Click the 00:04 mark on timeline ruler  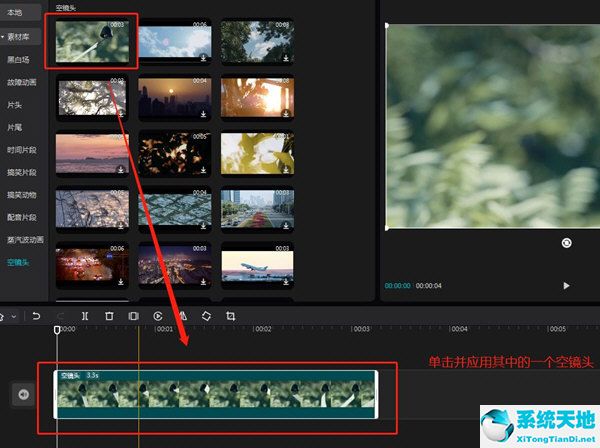pyautogui.click(x=458, y=329)
